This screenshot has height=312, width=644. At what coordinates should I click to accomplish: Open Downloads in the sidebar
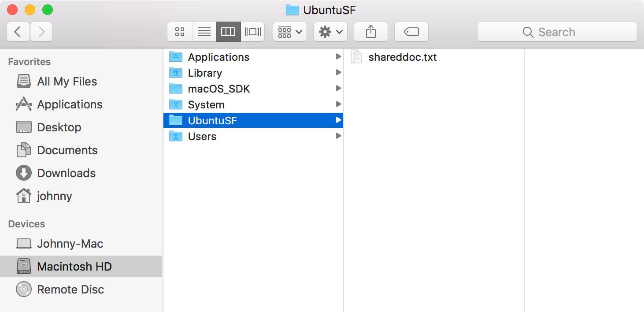tap(81, 173)
